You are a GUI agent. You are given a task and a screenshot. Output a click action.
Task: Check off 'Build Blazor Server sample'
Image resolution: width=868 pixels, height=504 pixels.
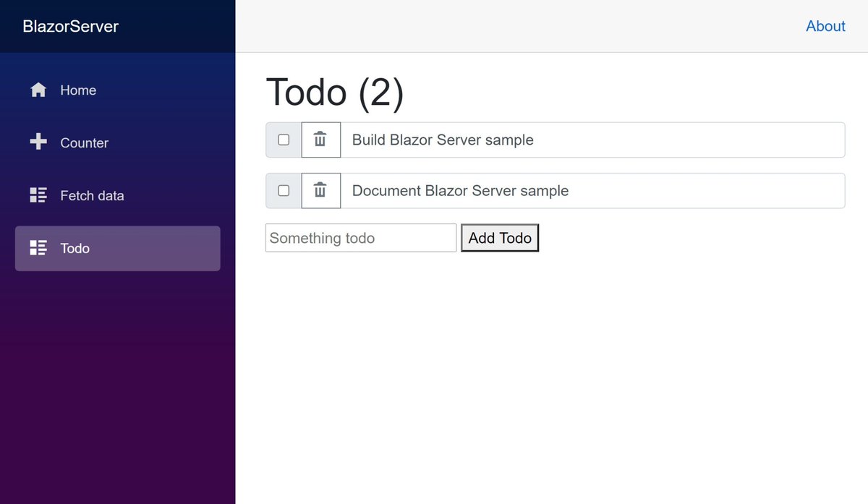click(x=283, y=140)
